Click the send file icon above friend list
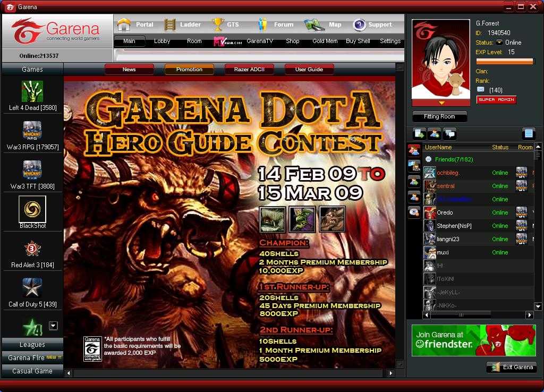Screen dimensions: 544x392 tap(420, 133)
